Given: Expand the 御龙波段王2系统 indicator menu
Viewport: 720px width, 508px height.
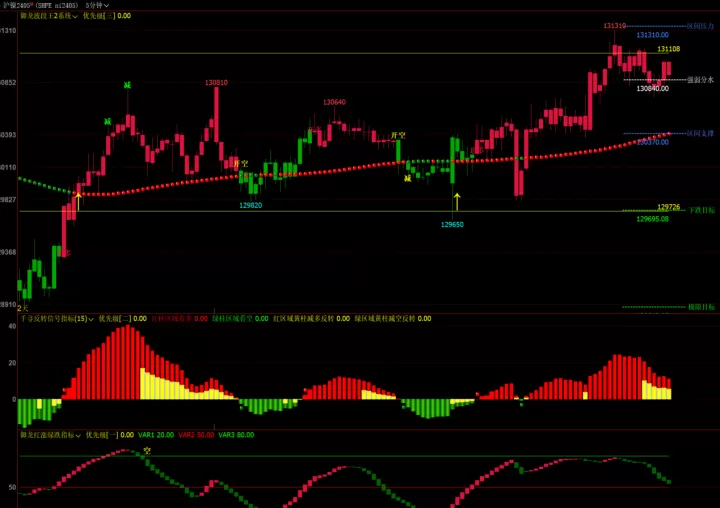Looking at the screenshot, I should click(49, 16).
